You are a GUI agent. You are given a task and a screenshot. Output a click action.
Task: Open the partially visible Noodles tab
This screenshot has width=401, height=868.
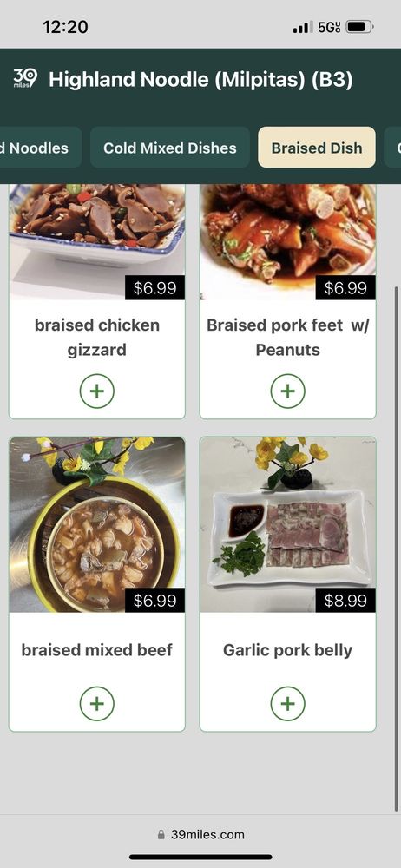click(x=39, y=148)
